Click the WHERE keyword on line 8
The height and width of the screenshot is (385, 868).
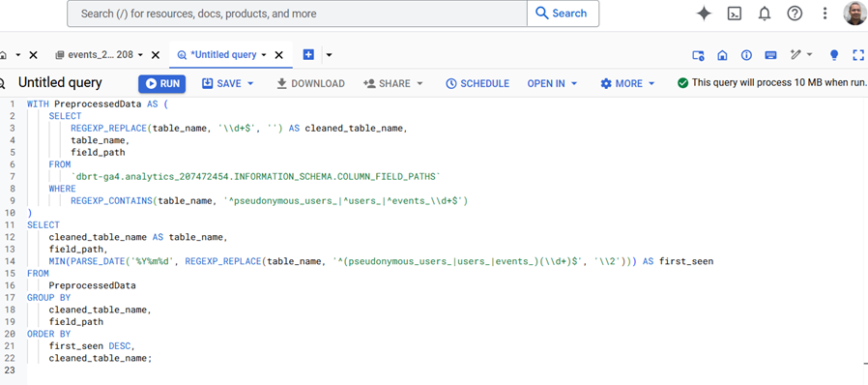pos(63,189)
